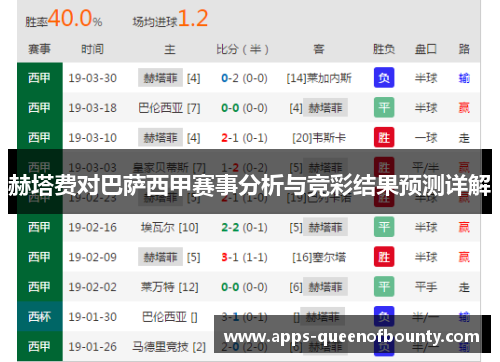Click 赢 result in 19-02-16 row
The image size is (500, 362).
coord(464,227)
